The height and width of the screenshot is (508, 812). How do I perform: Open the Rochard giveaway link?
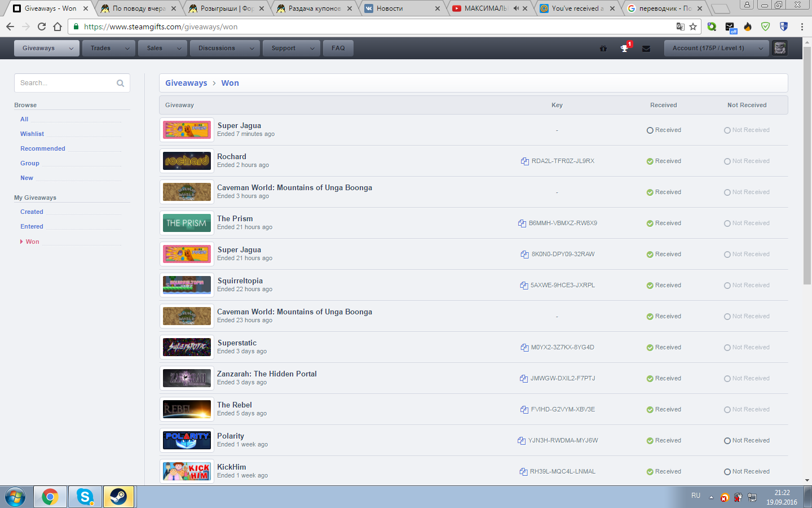[x=232, y=157]
